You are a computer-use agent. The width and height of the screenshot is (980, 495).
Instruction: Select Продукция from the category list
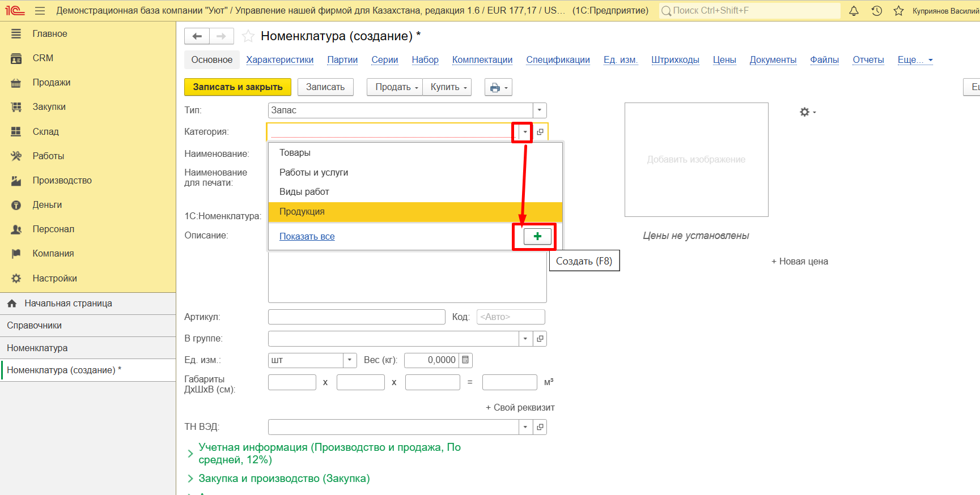click(x=302, y=212)
